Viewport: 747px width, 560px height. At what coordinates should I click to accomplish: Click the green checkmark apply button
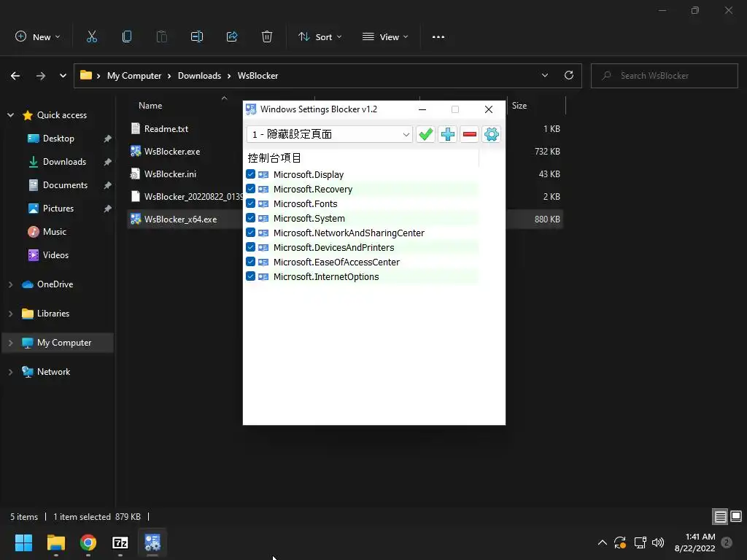(x=425, y=134)
